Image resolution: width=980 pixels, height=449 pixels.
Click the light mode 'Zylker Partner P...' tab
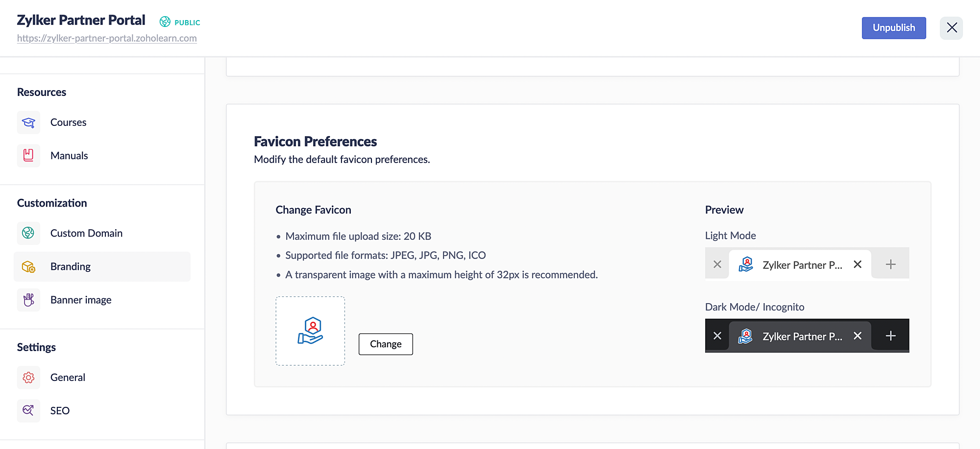click(x=800, y=264)
